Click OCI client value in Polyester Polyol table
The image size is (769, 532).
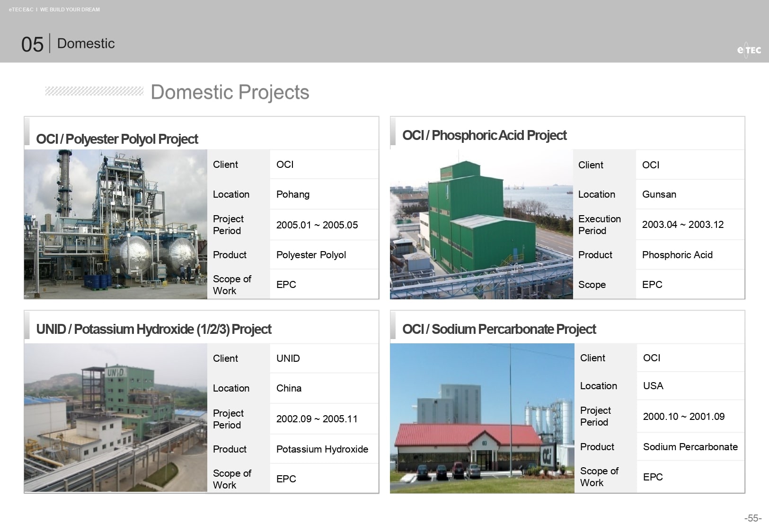285,165
